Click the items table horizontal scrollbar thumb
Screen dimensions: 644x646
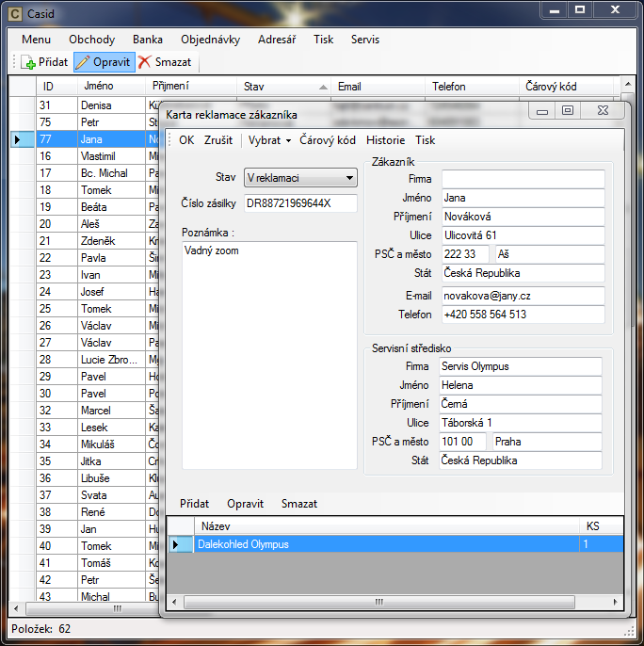tap(379, 602)
